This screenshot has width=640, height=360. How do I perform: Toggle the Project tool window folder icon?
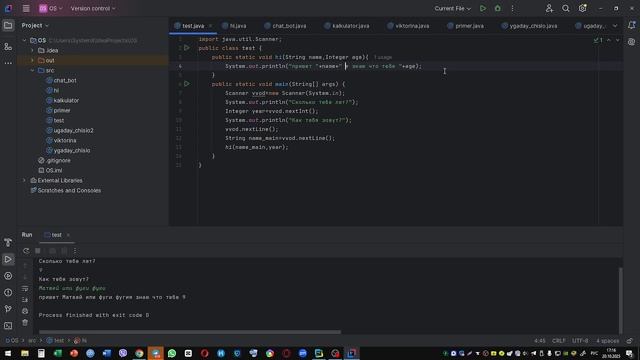[8, 25]
